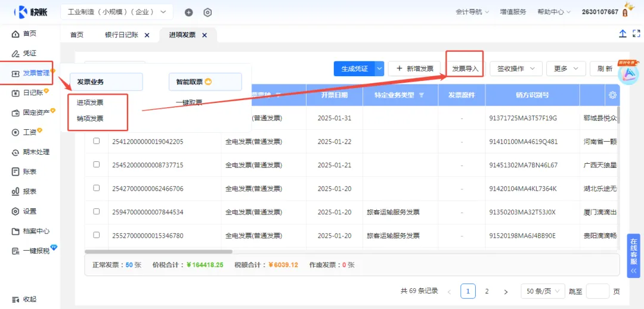644x309 pixels.
Task: Click the plus icon next to the company selector
Action: point(188,13)
